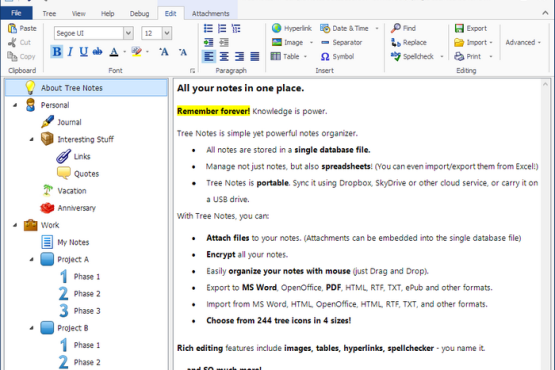Insert a numbered list

tap(222, 28)
